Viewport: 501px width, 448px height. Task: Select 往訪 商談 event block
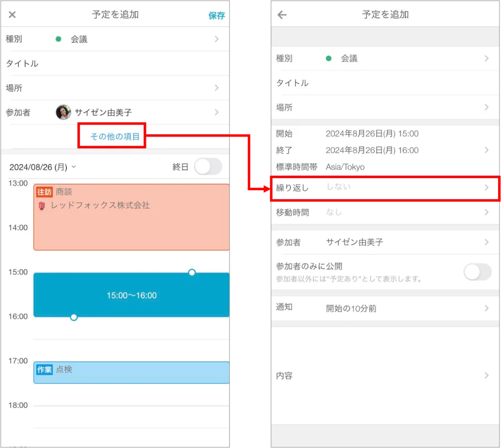coord(131,217)
